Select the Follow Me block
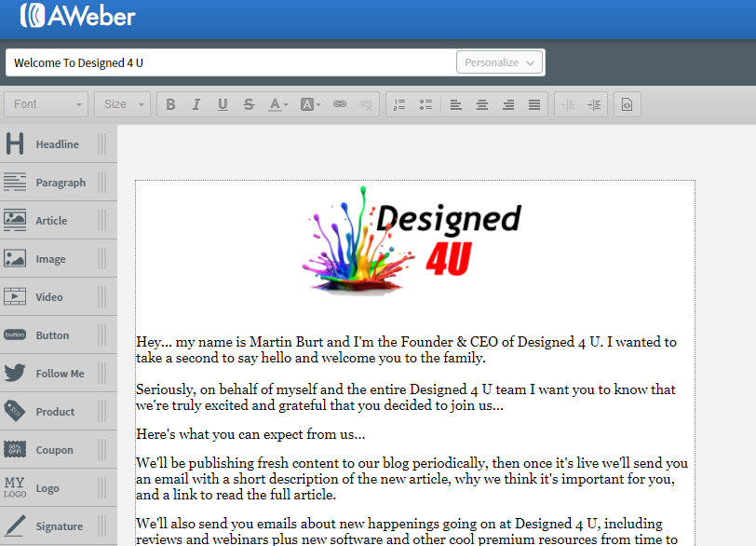The image size is (756, 546). pyautogui.click(x=58, y=374)
